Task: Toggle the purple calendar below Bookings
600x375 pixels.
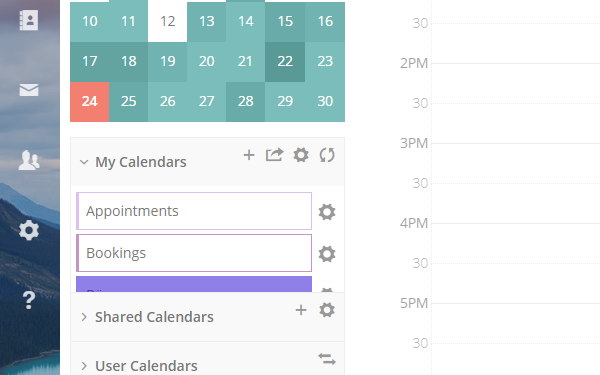Action: tap(194, 284)
